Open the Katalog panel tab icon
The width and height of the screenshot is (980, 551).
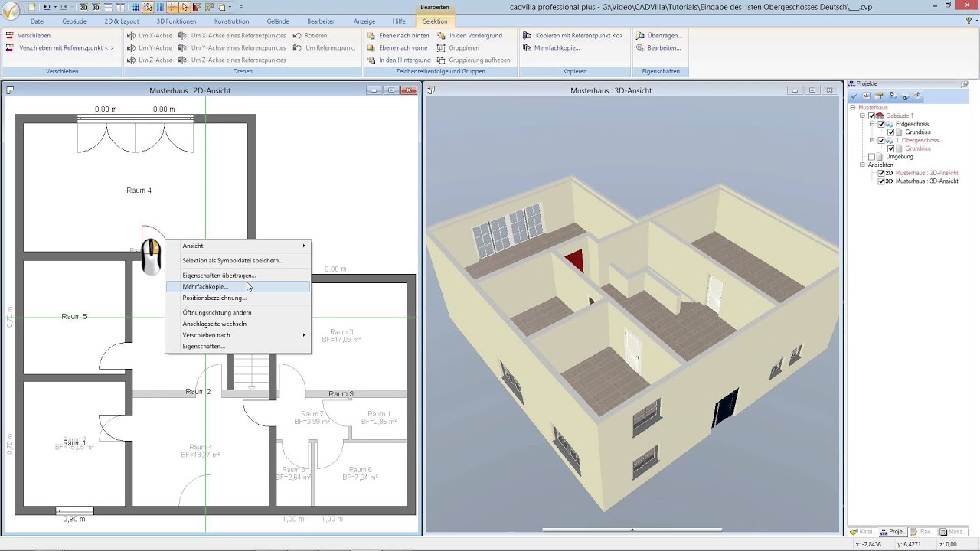pyautogui.click(x=855, y=532)
